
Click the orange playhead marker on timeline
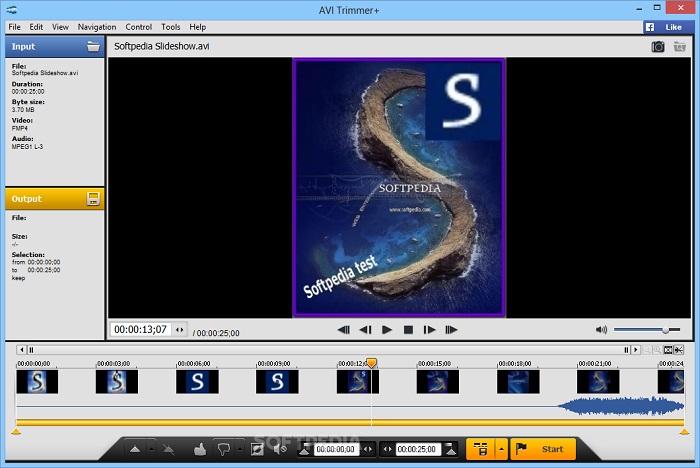point(371,363)
